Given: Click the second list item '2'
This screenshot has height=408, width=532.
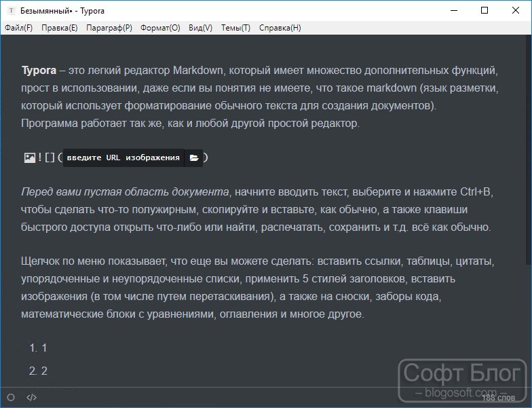Looking at the screenshot, I should click(44, 371).
